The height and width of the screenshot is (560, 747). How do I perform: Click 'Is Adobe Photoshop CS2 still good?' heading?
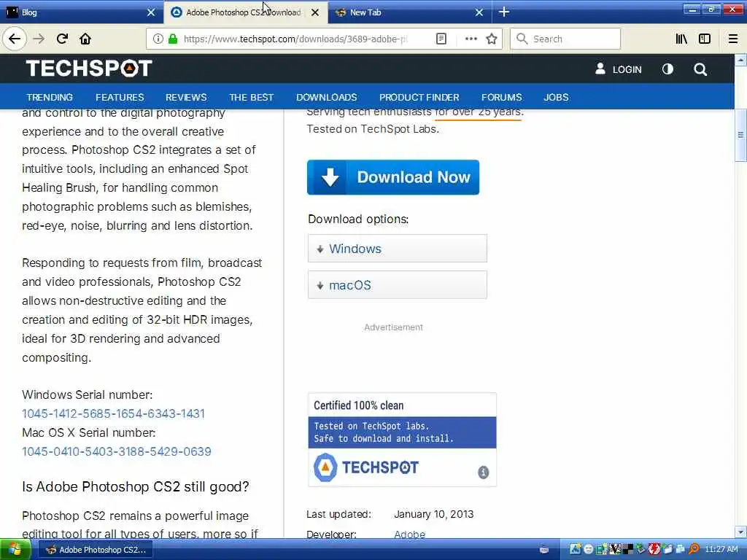pos(135,486)
